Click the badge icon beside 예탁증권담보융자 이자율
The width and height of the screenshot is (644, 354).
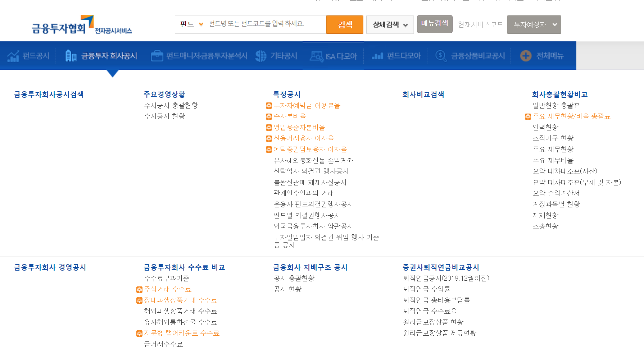pos(269,150)
